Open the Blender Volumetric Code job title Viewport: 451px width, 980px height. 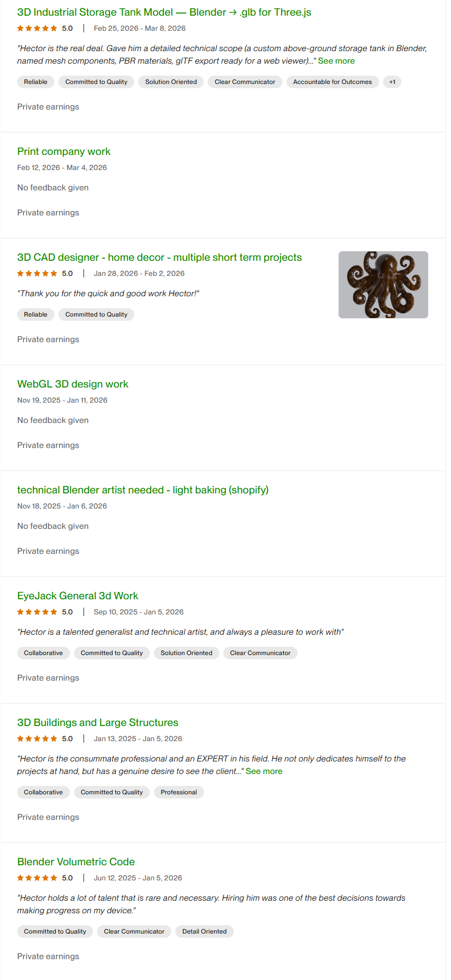coord(76,862)
